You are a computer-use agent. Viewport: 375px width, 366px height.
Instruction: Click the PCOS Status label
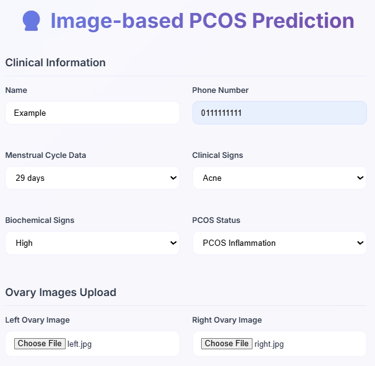216,220
